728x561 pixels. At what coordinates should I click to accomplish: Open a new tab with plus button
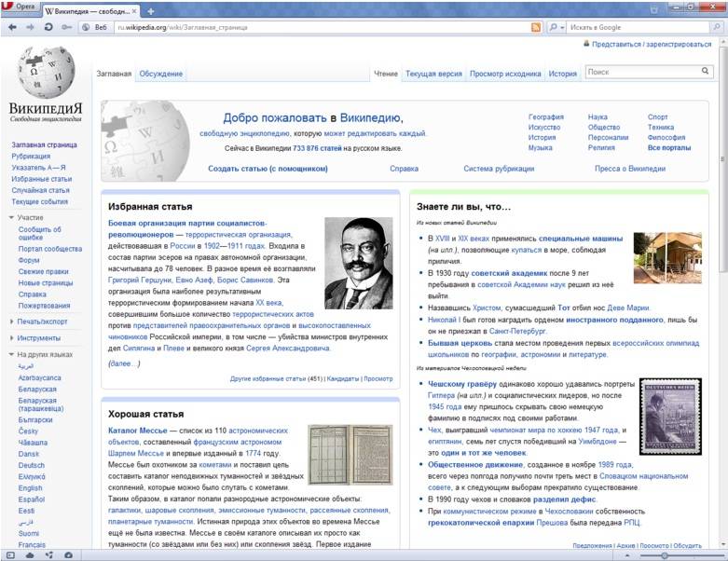coord(151,11)
